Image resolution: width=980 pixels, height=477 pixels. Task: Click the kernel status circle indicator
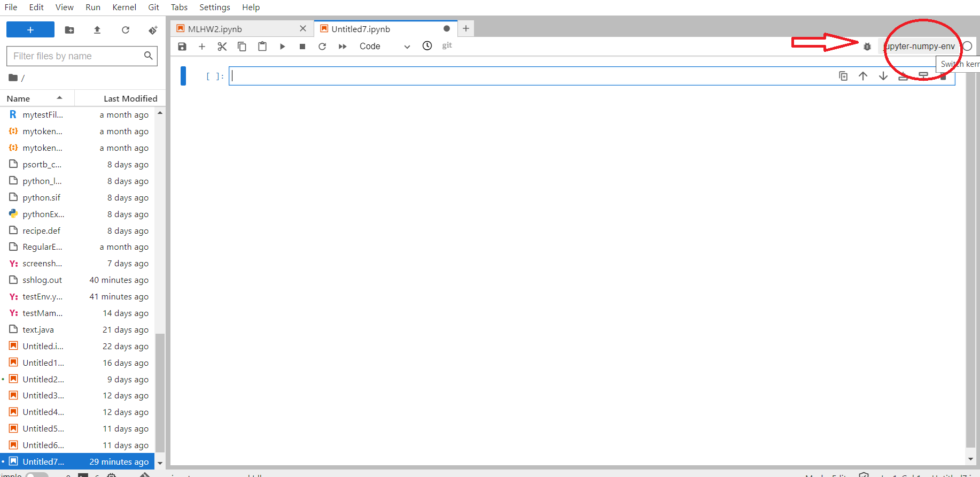(967, 47)
